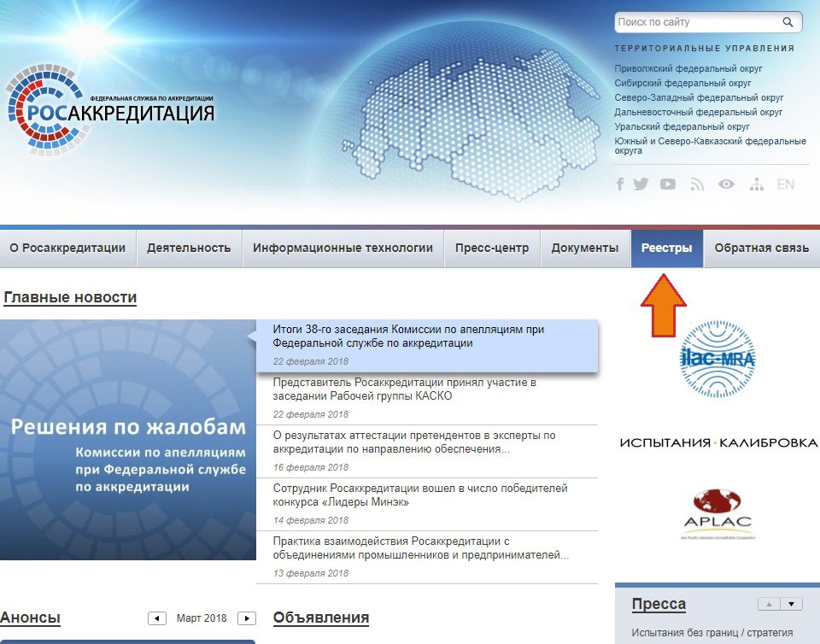Click the Росаккредитация logo
The image size is (820, 644).
pyautogui.click(x=110, y=110)
